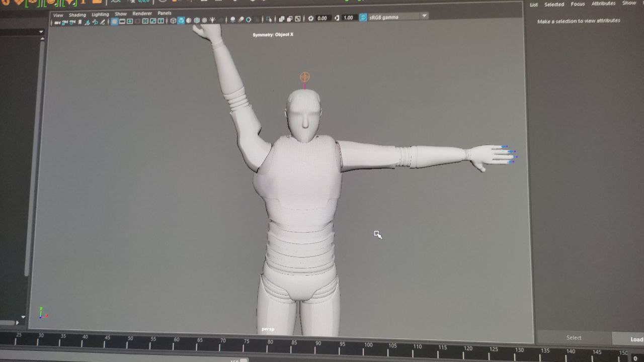Click the Lock Camera icon
This screenshot has height=362, width=644.
(x=64, y=22)
